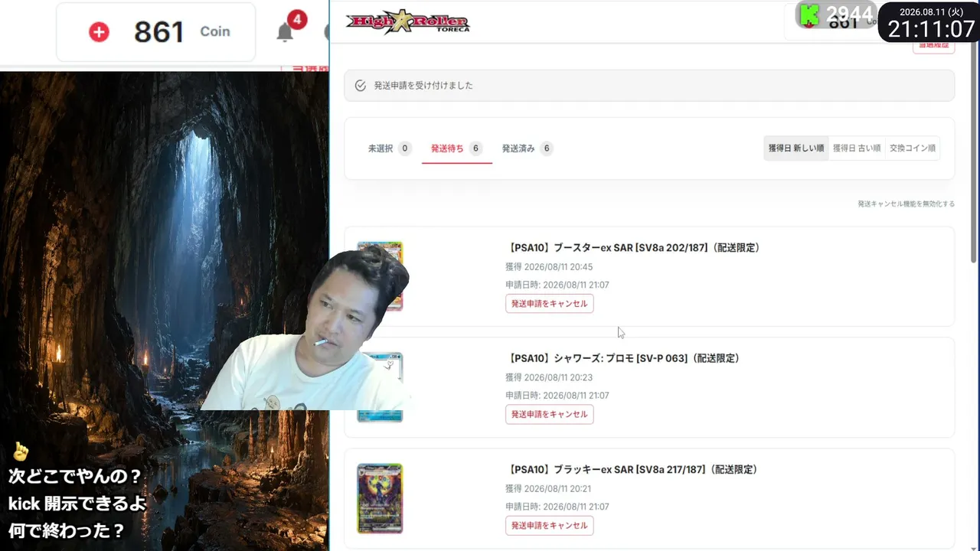Click the red plus add-coin icon
Image resolution: width=980 pixels, height=551 pixels.
(x=99, y=31)
